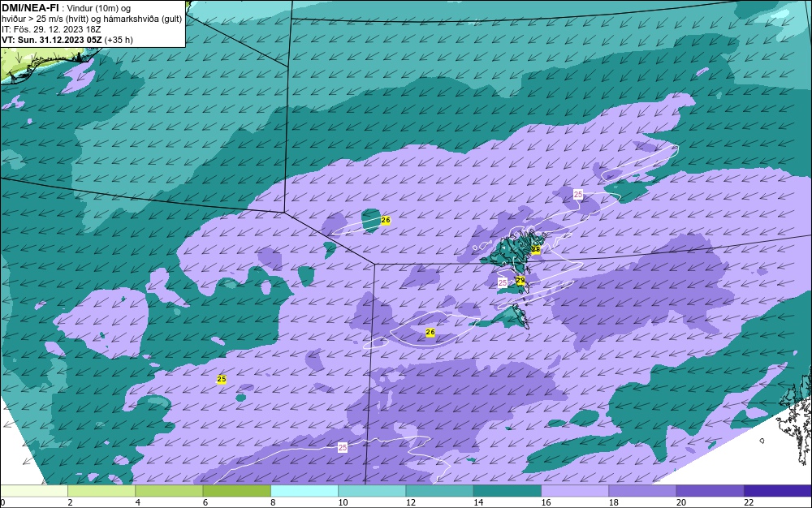Click white 25 contour label beside yellow 29

pyautogui.click(x=503, y=283)
